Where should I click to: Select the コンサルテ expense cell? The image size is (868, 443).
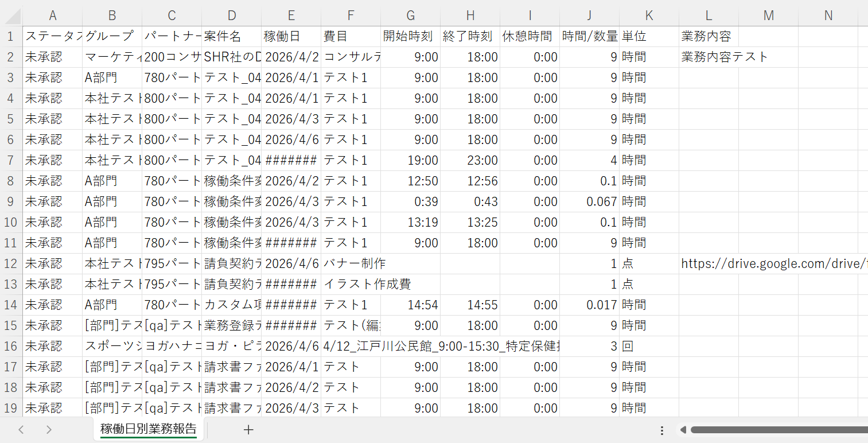pos(351,57)
